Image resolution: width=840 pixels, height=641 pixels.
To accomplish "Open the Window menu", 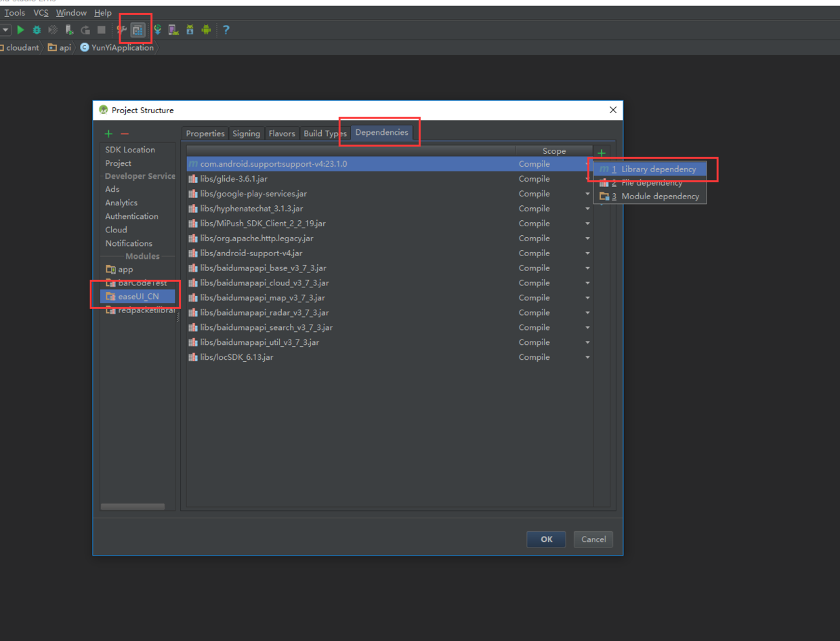I will (71, 13).
